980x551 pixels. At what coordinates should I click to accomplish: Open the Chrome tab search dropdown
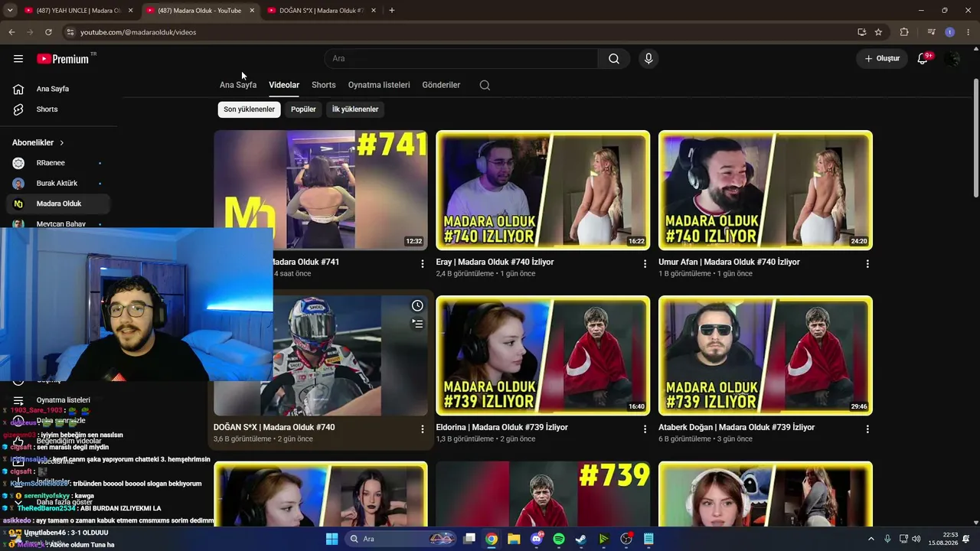pyautogui.click(x=10, y=11)
